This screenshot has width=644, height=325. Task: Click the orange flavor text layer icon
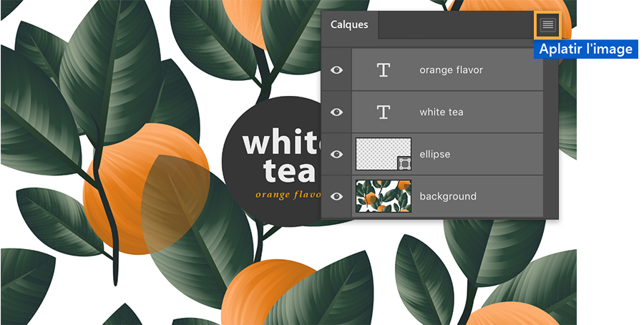click(384, 70)
